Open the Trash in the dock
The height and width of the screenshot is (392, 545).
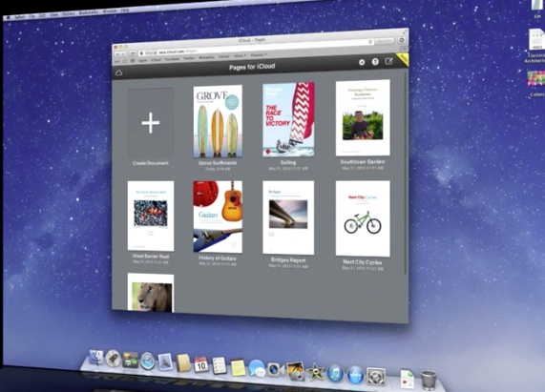[429, 380]
